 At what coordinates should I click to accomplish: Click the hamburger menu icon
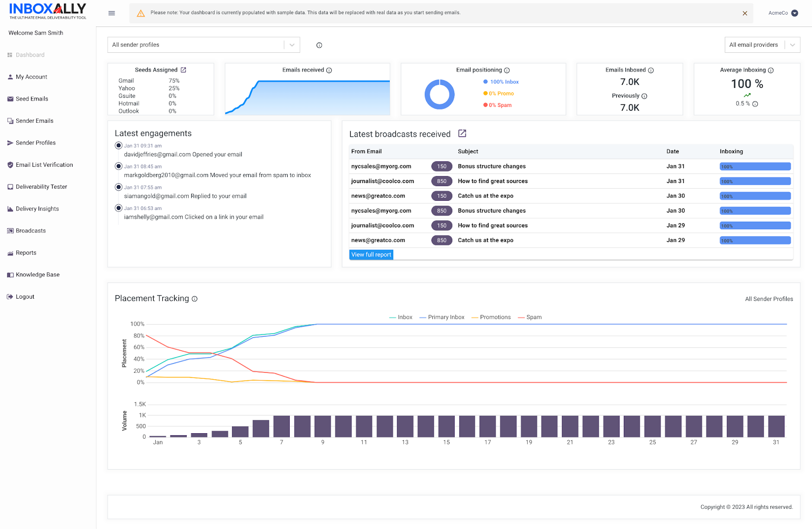(112, 13)
